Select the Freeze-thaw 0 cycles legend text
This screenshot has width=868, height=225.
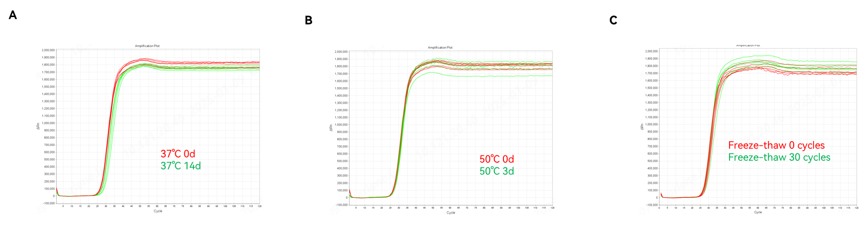pyautogui.click(x=776, y=145)
